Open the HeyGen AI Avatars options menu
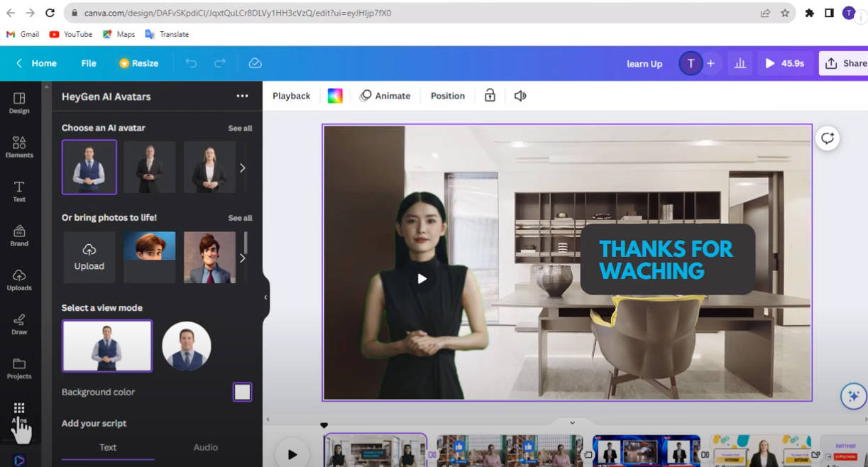Viewport: 868px width, 467px height. (x=242, y=96)
